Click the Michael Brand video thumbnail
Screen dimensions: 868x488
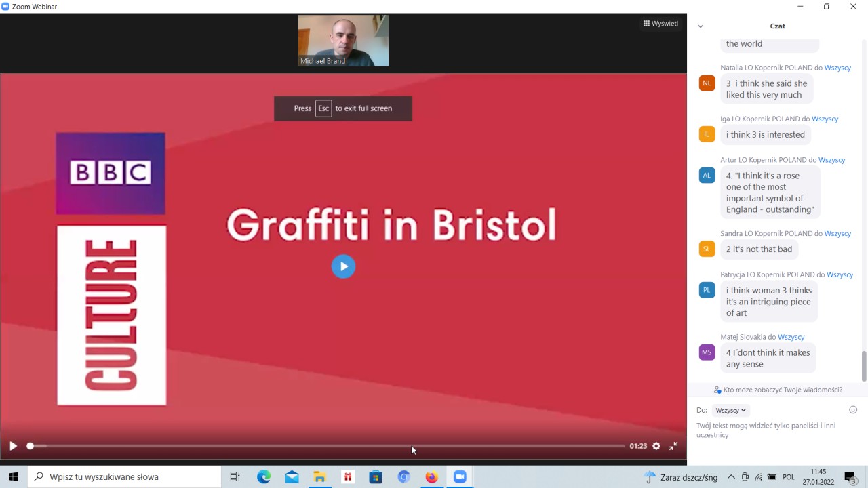[343, 41]
